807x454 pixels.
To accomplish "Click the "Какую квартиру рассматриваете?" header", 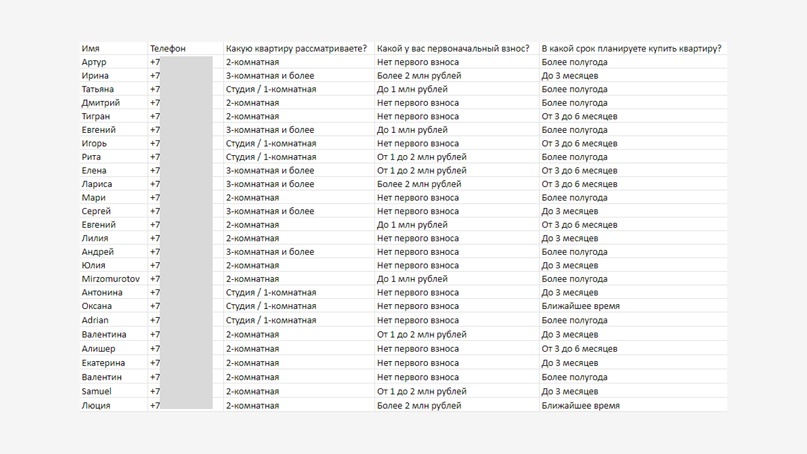I will (x=296, y=48).
